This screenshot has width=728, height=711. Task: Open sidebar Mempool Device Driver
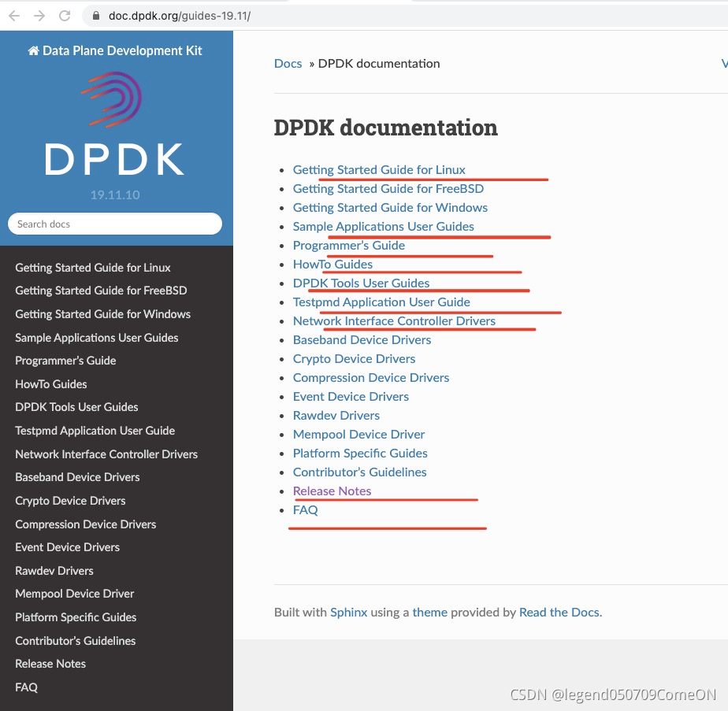coord(74,594)
